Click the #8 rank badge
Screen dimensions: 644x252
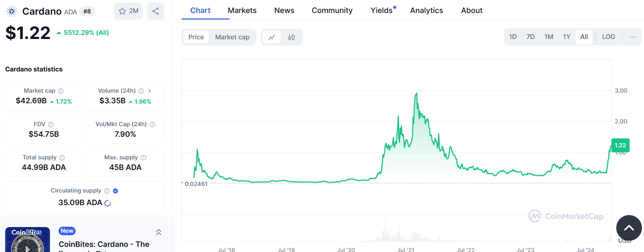pos(87,11)
